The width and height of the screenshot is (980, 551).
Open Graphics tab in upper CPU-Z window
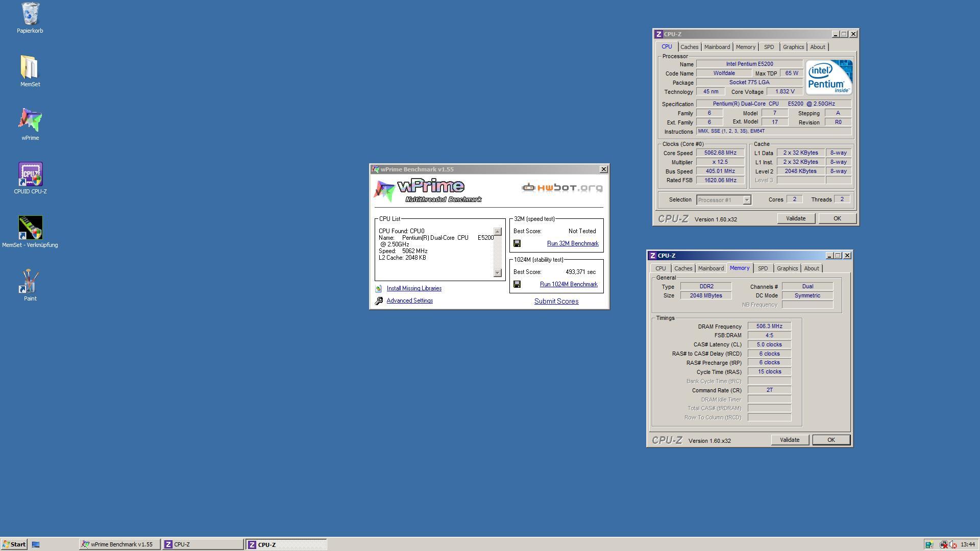[793, 47]
